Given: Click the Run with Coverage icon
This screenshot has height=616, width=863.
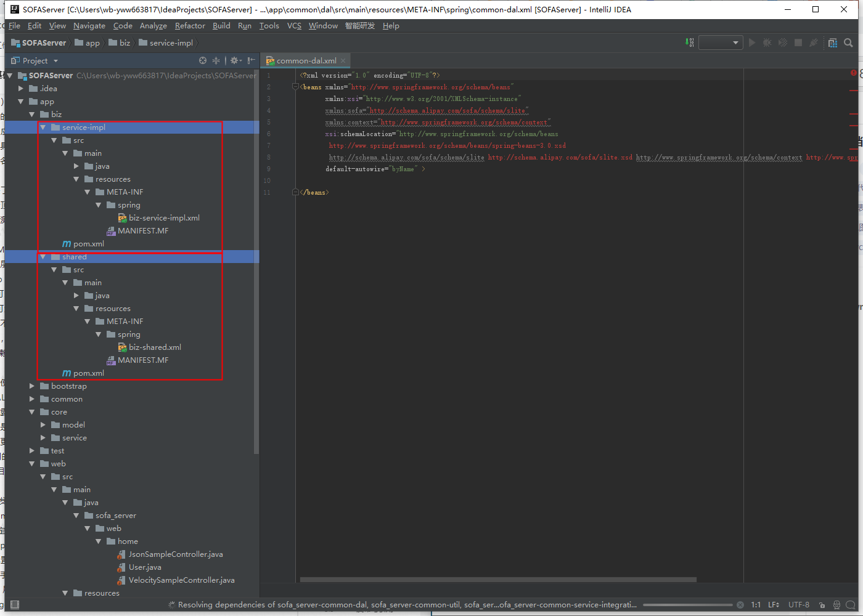Looking at the screenshot, I should coord(783,43).
